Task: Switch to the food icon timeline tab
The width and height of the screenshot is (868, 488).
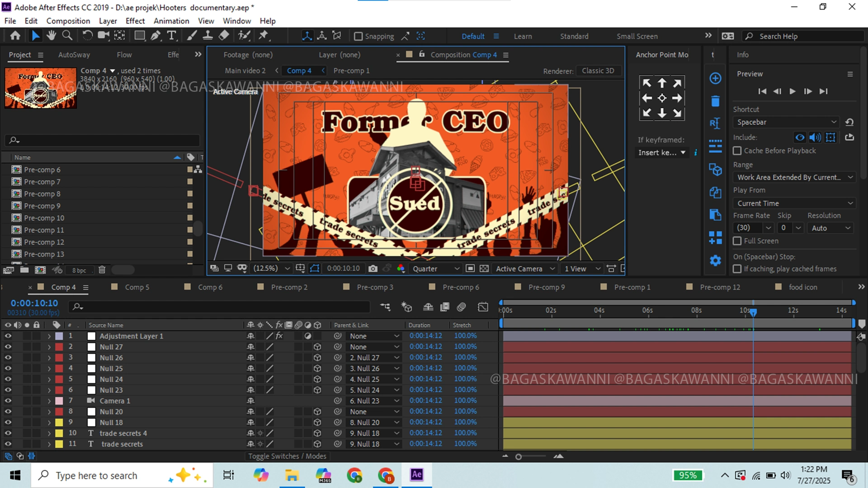Action: pos(802,287)
